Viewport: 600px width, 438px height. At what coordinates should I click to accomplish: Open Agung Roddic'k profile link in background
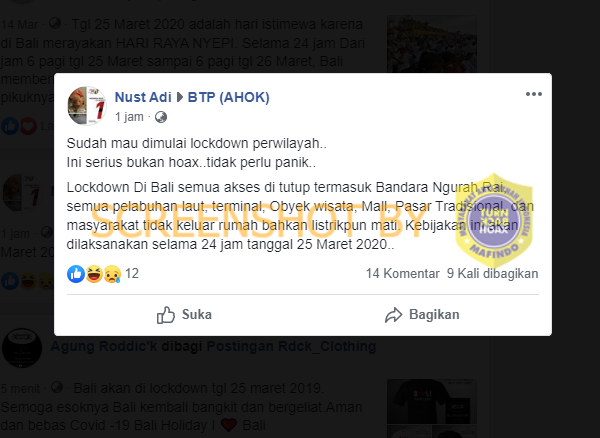[x=104, y=346]
